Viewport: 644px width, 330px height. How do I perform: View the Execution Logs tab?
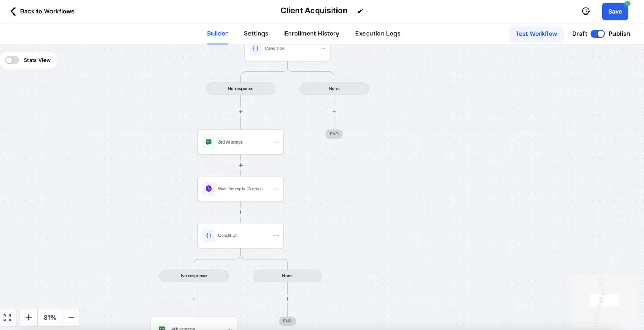378,33
